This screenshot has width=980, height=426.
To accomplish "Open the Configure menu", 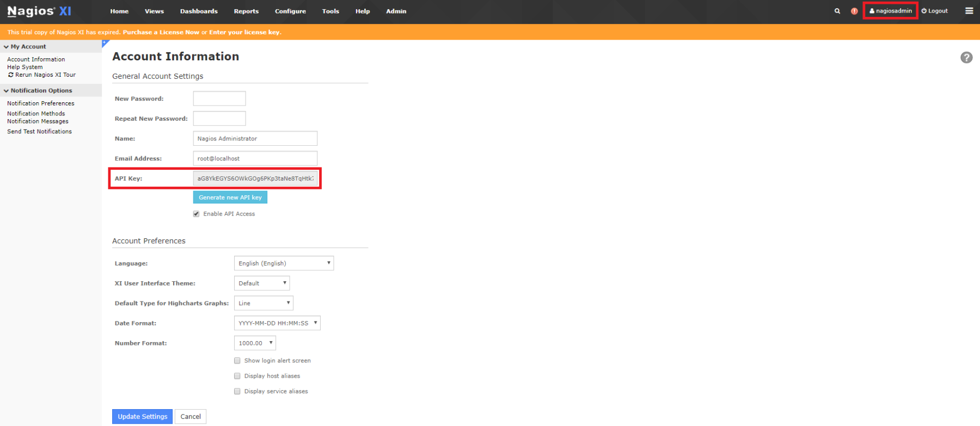I will [x=290, y=11].
